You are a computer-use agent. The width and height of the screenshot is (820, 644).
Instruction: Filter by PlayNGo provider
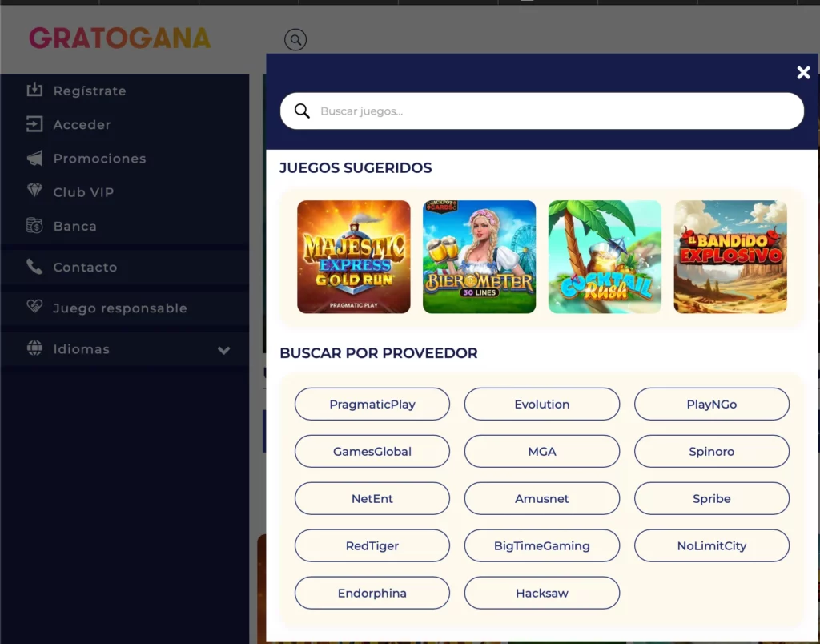(x=711, y=404)
